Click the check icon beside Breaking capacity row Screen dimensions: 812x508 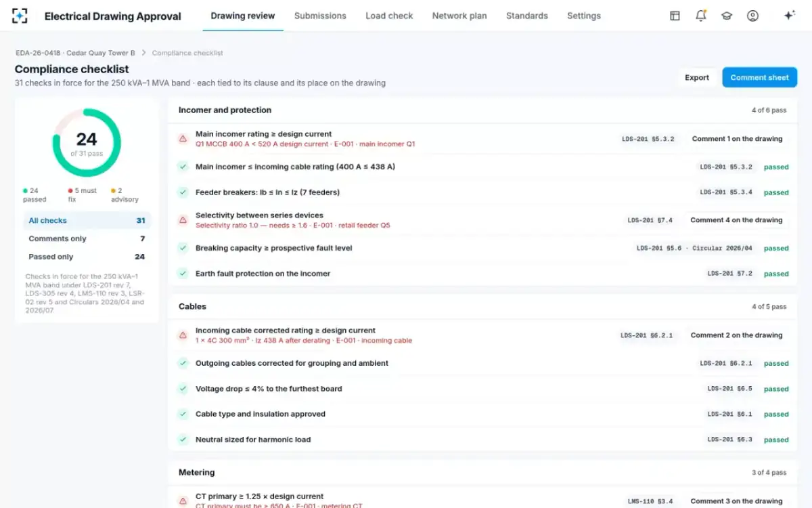click(x=183, y=248)
